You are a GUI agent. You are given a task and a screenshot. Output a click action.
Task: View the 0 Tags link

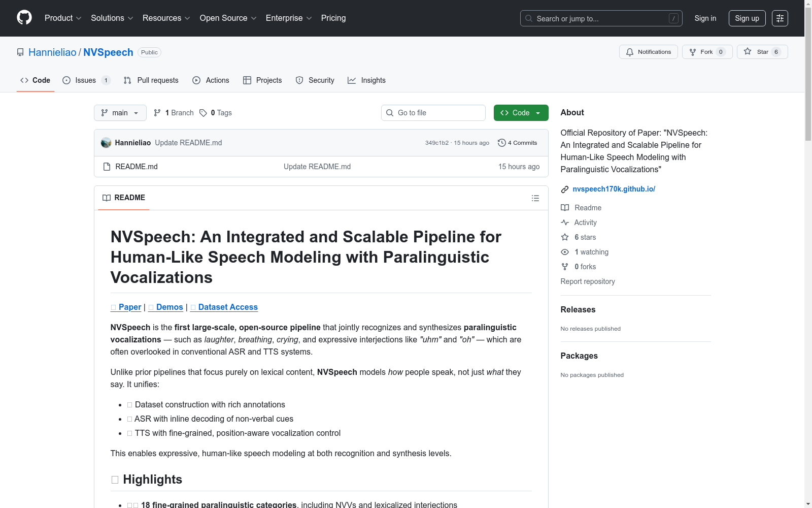click(x=216, y=113)
